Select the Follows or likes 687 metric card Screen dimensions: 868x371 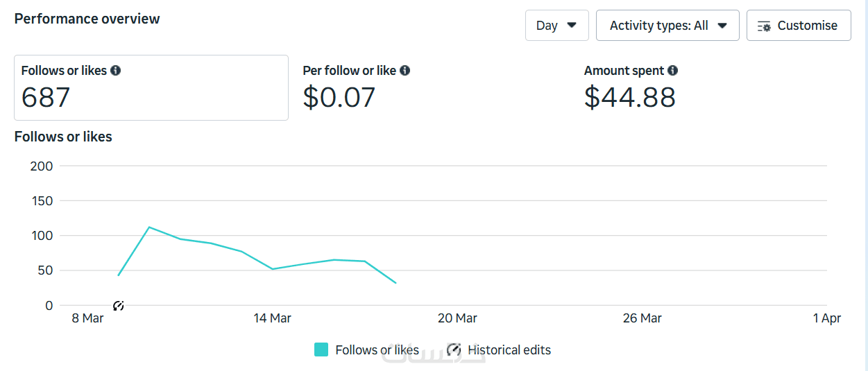pyautogui.click(x=151, y=88)
